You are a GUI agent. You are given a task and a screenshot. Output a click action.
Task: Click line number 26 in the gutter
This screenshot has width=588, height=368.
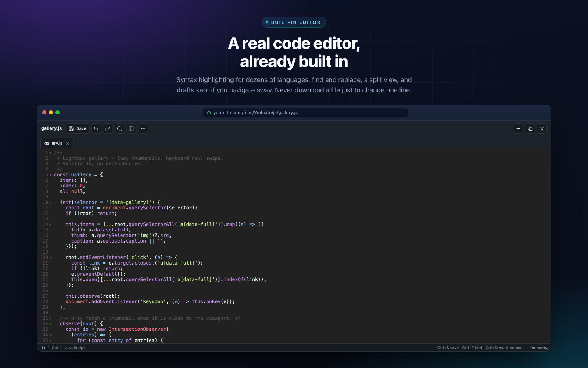(45, 291)
